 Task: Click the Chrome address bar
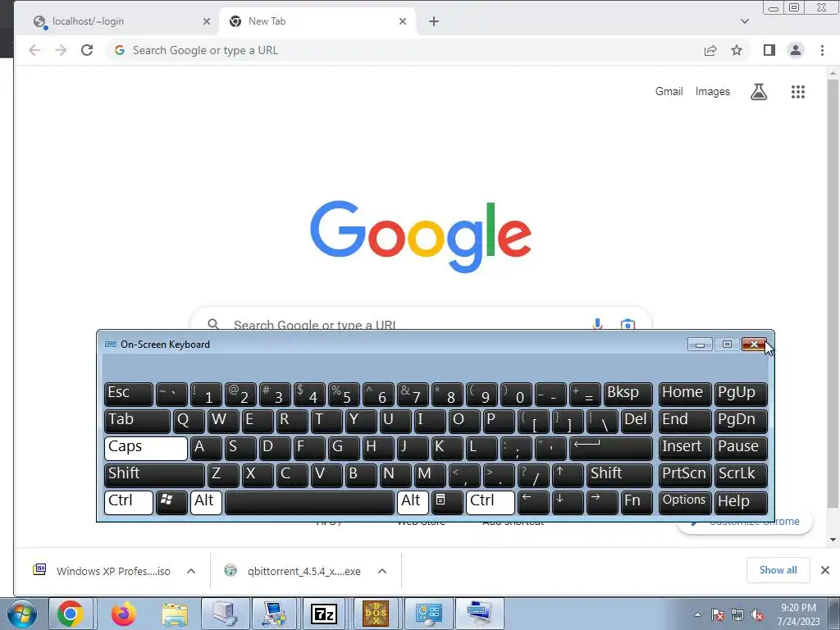(407, 50)
